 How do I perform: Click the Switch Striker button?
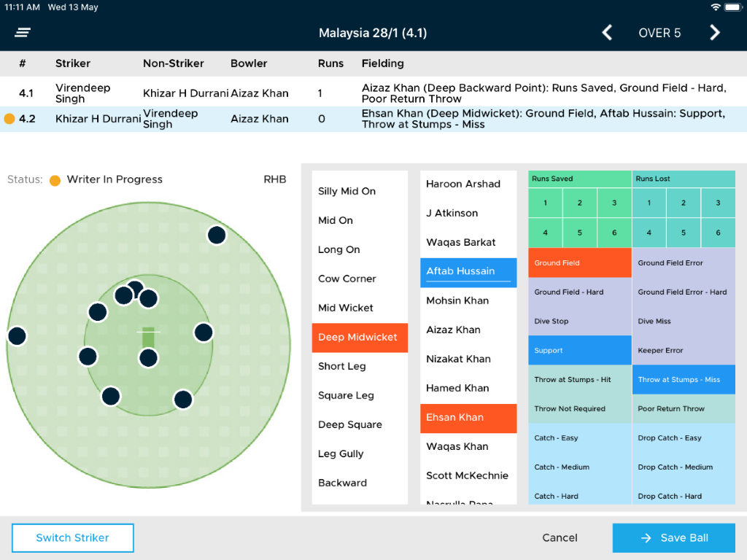tap(73, 538)
